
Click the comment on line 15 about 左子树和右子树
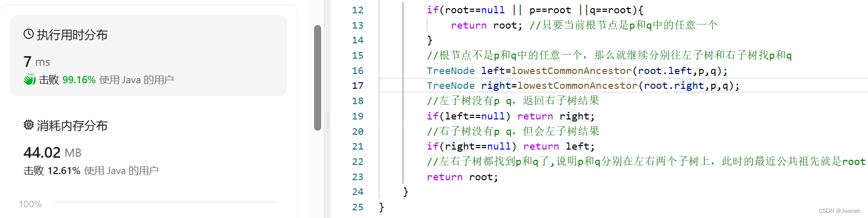tap(609, 55)
